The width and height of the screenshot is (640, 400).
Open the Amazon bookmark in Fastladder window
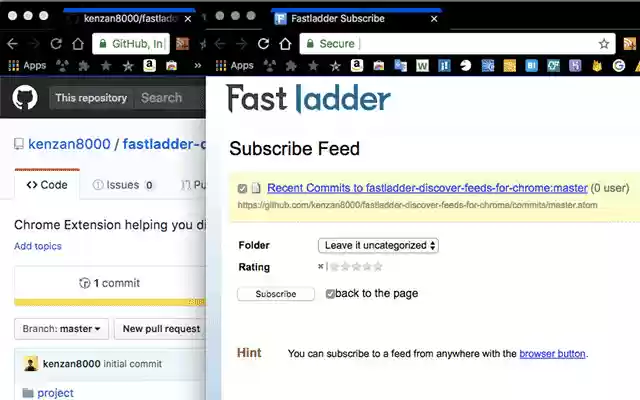pos(357,65)
